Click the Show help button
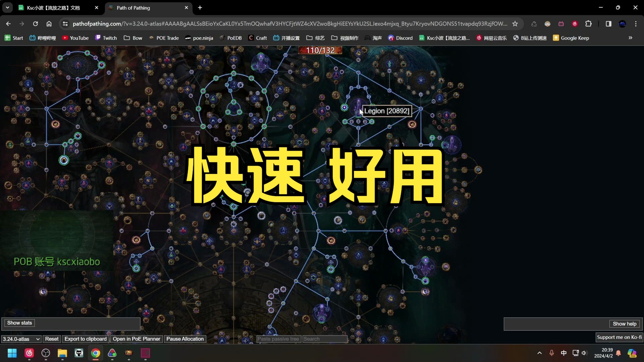 click(625, 324)
